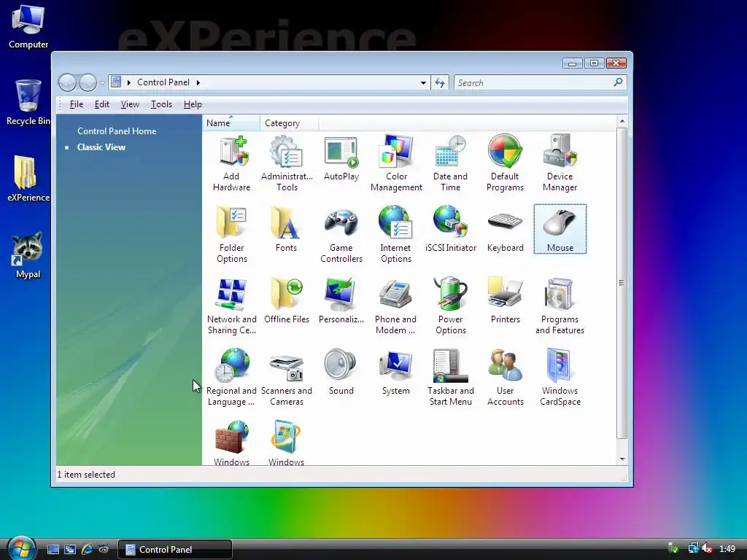Open Date and Time icon
Image resolution: width=747 pixels, height=560 pixels.
click(450, 163)
